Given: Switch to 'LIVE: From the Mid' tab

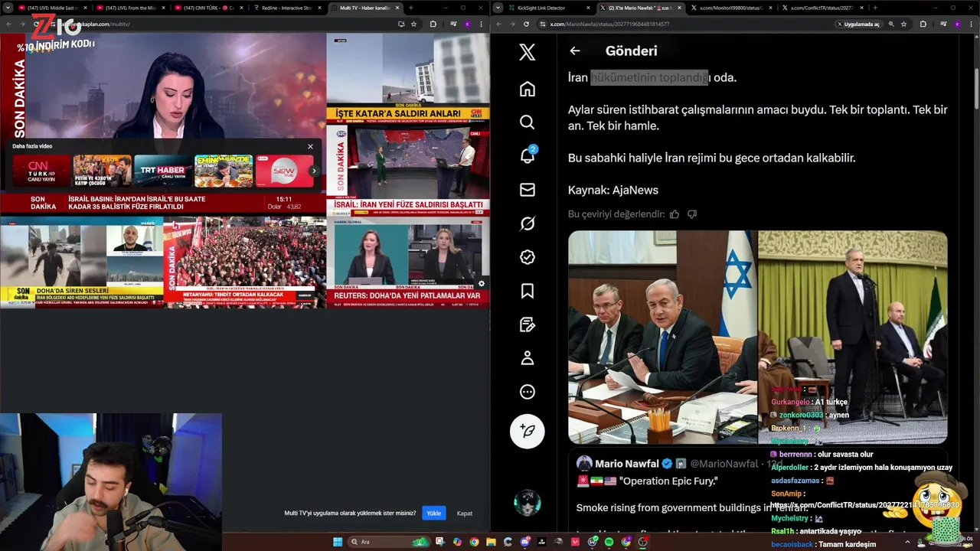Looking at the screenshot, I should point(130,8).
